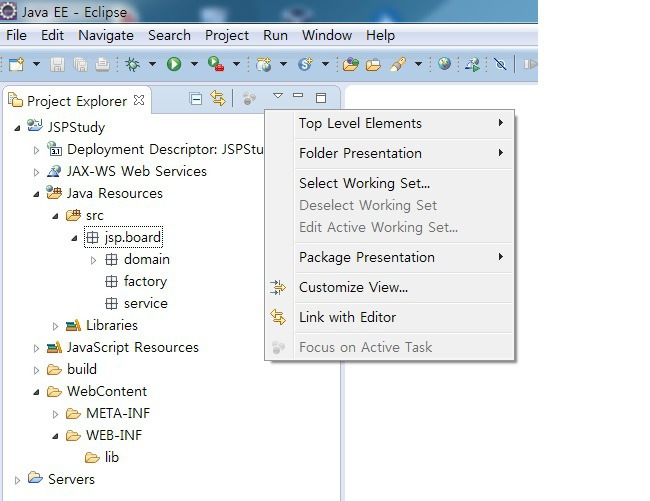Maximize the Project Explorer view
The height and width of the screenshot is (501, 650).
[x=321, y=98]
